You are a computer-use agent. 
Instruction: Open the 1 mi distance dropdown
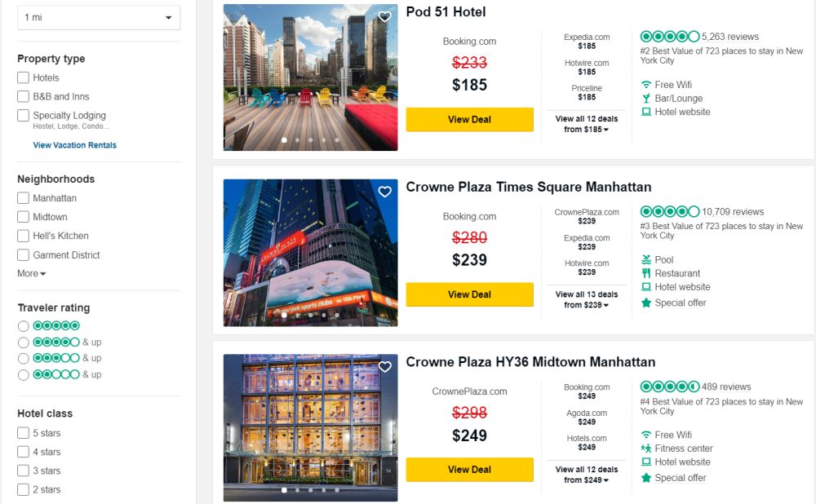tap(99, 17)
